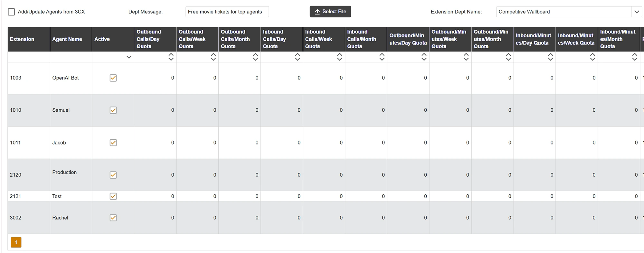Toggle Active checkbox for Jacob
The image size is (644, 253).
113,143
